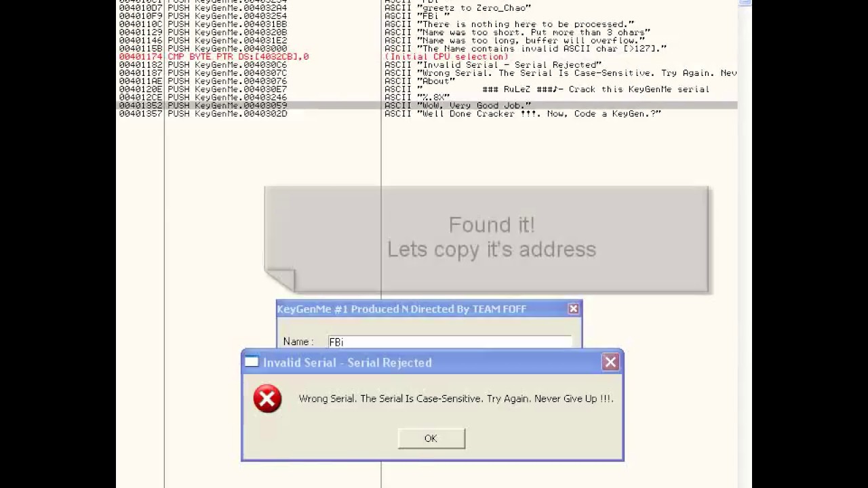Click the KeyGenMe #1 window title bar
This screenshot has height=488, width=868.
coord(429,309)
